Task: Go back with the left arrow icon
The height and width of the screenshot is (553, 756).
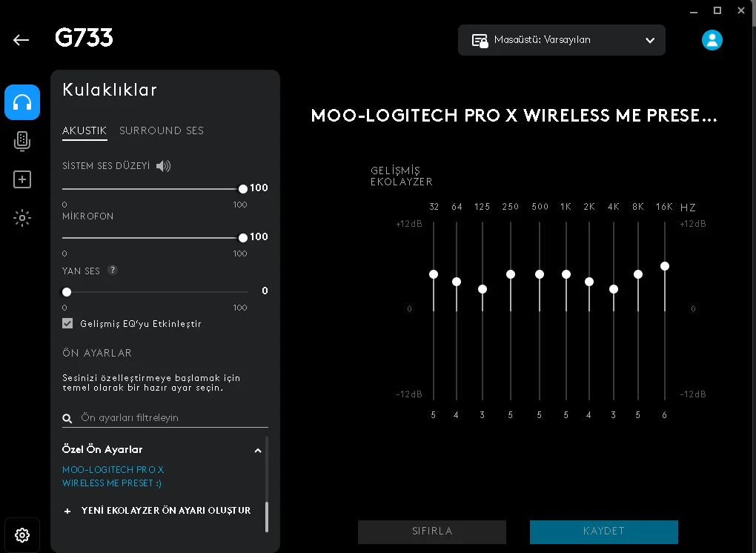Action: pos(21,40)
